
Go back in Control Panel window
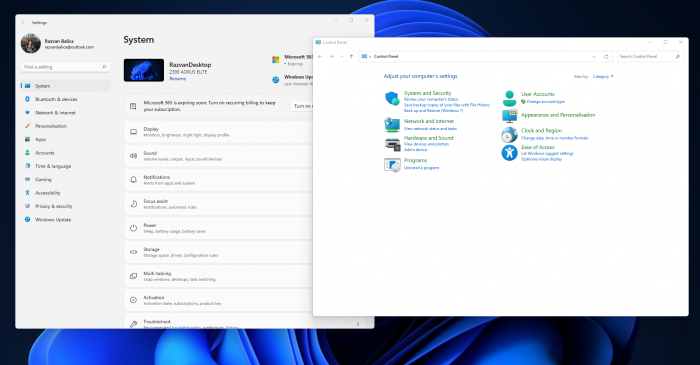320,57
